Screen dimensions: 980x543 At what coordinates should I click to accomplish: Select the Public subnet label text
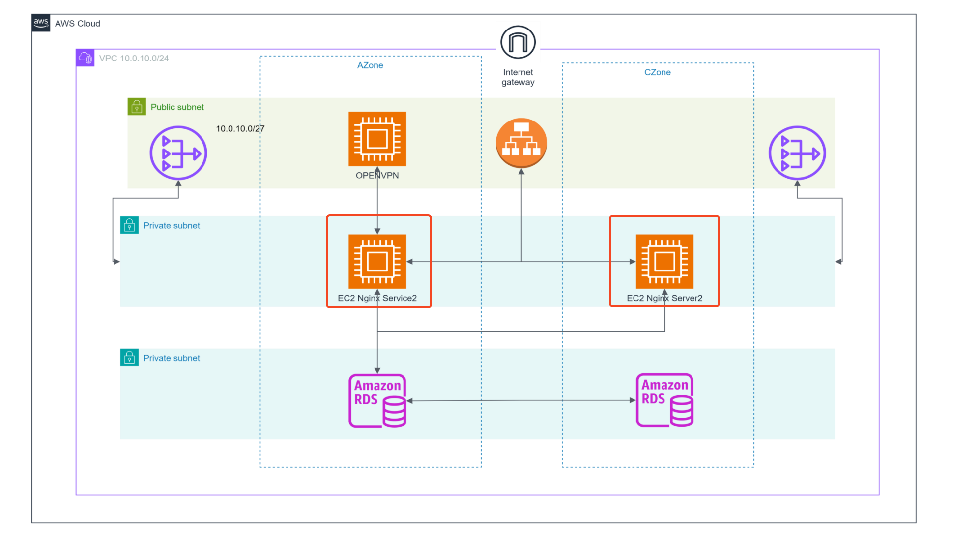(x=177, y=107)
